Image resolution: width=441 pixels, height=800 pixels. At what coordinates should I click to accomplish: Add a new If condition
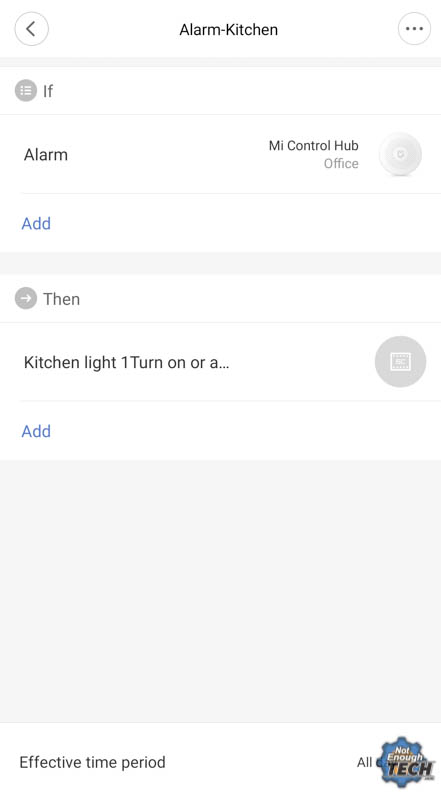coord(36,223)
